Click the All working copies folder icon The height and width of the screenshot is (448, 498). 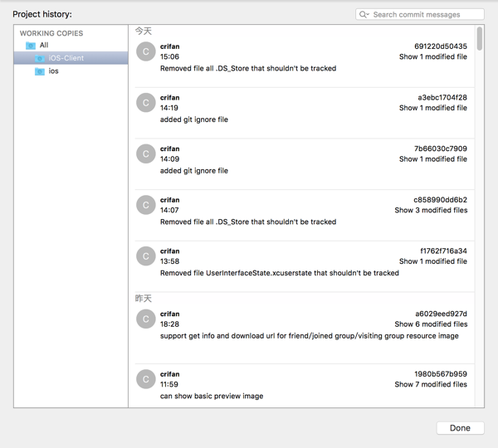31,45
